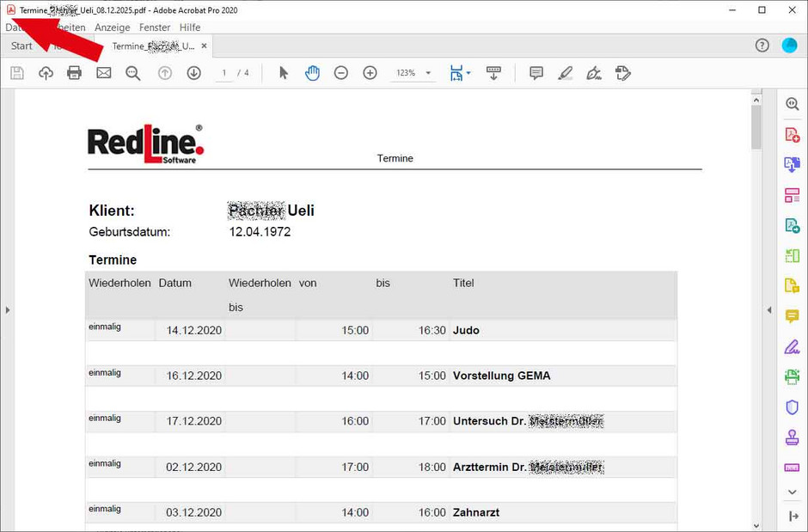Image resolution: width=808 pixels, height=532 pixels.
Task: Open Create PDF in right tools pane
Action: 792,134
